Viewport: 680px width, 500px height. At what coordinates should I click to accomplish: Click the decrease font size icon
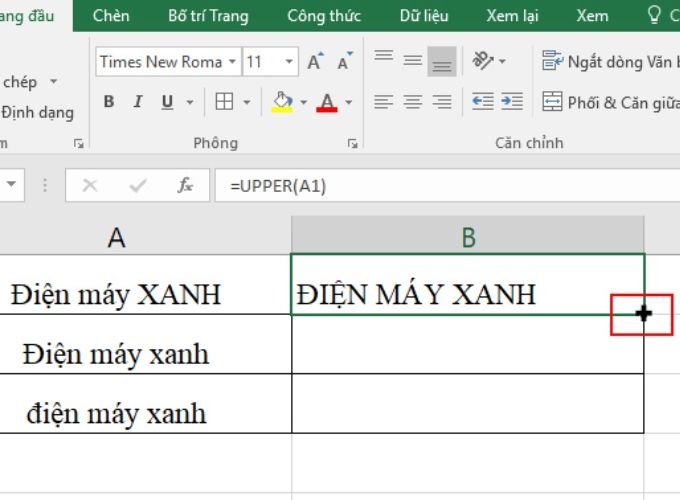[344, 62]
